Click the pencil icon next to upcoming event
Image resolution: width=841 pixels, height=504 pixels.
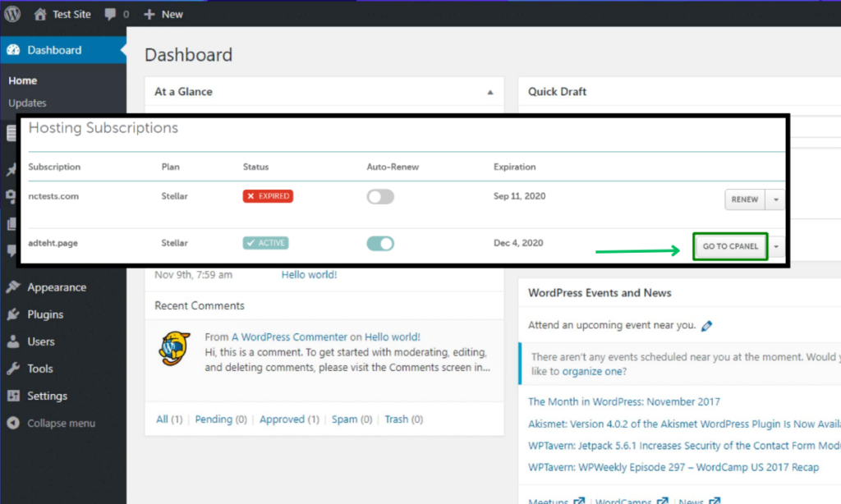[x=706, y=324]
